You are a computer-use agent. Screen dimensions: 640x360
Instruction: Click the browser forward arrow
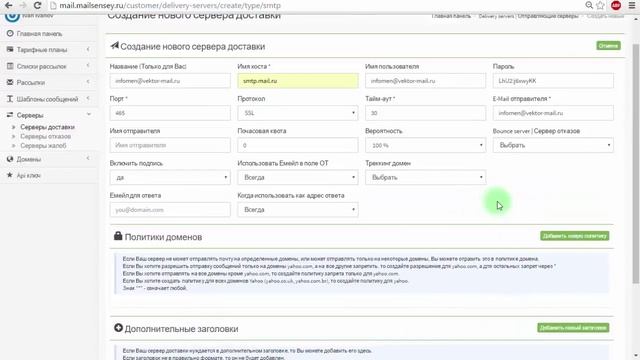coord(23,5)
